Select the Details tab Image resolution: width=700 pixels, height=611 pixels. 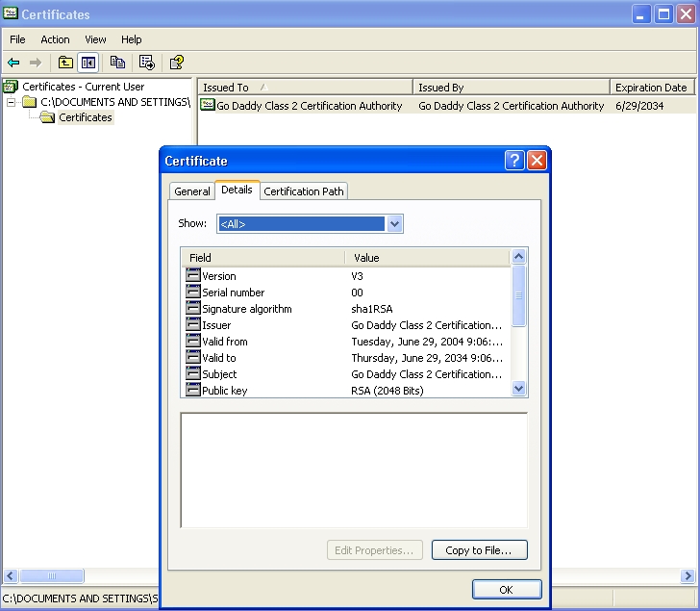pyautogui.click(x=237, y=190)
